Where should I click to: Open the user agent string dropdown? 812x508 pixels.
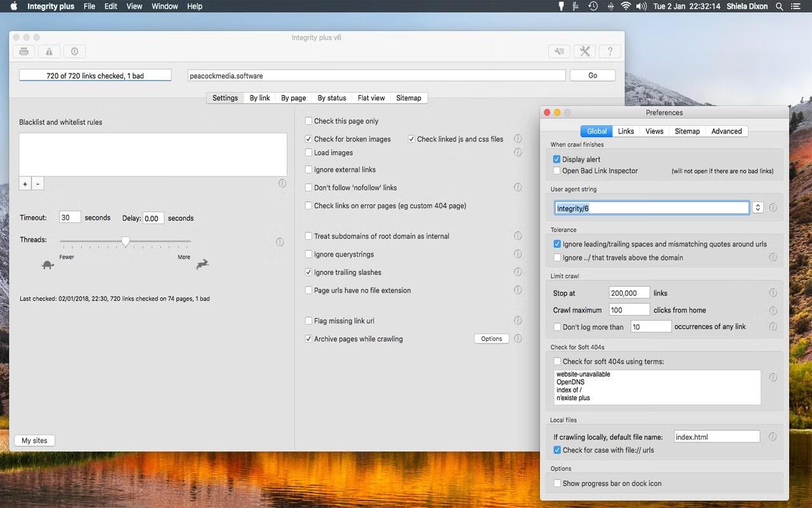coord(757,208)
